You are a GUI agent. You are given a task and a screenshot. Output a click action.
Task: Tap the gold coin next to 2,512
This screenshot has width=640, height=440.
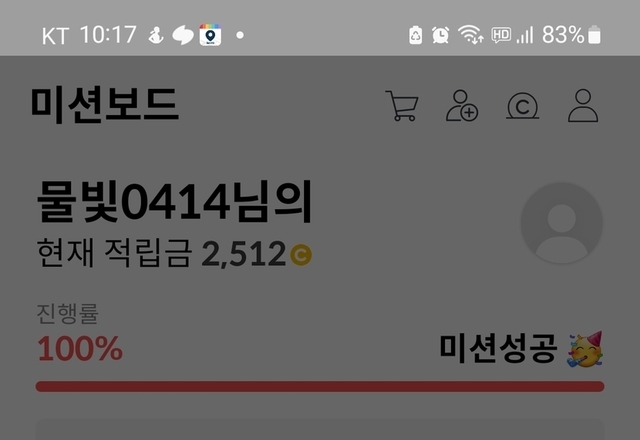(301, 255)
